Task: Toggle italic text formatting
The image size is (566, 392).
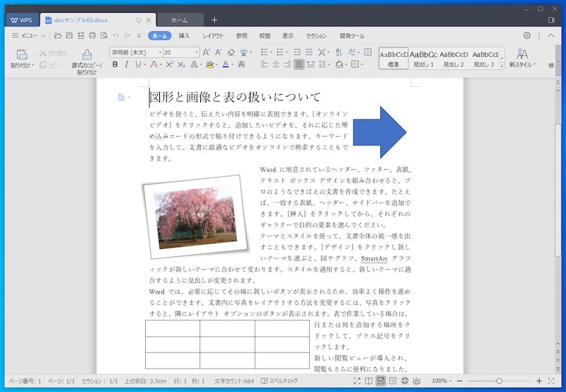Action: pyautogui.click(x=127, y=64)
